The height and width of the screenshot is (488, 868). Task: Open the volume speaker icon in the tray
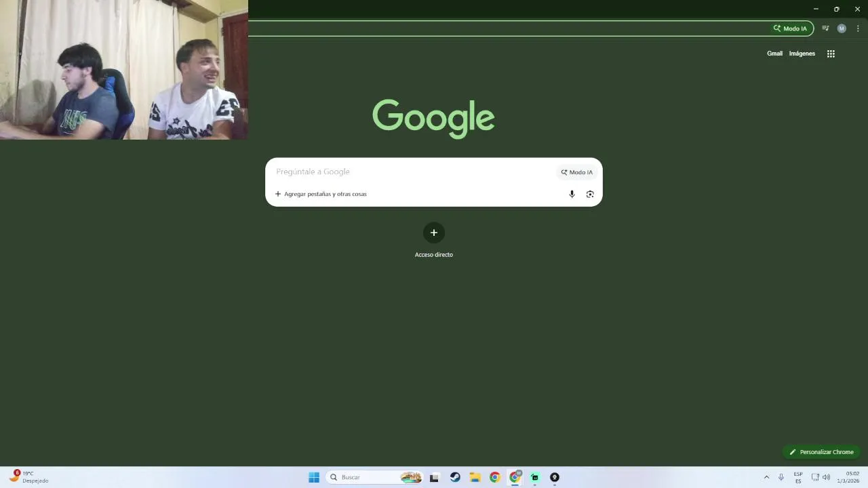click(x=826, y=477)
